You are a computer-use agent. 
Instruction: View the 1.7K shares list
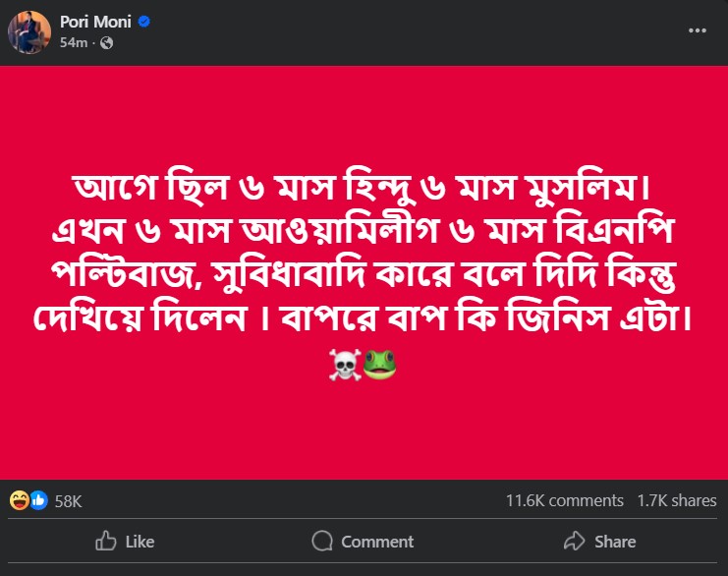pos(677,500)
